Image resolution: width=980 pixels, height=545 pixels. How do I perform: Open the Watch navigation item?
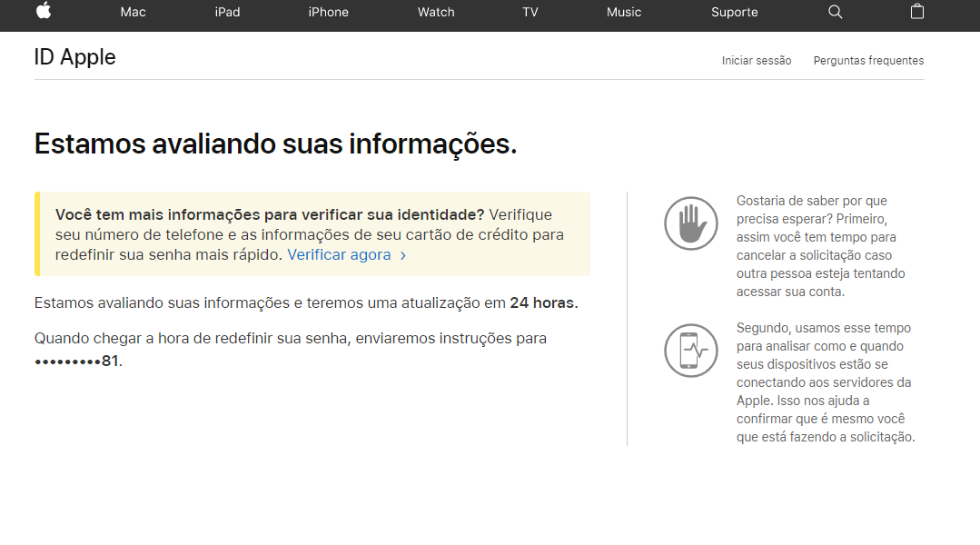[x=436, y=12]
